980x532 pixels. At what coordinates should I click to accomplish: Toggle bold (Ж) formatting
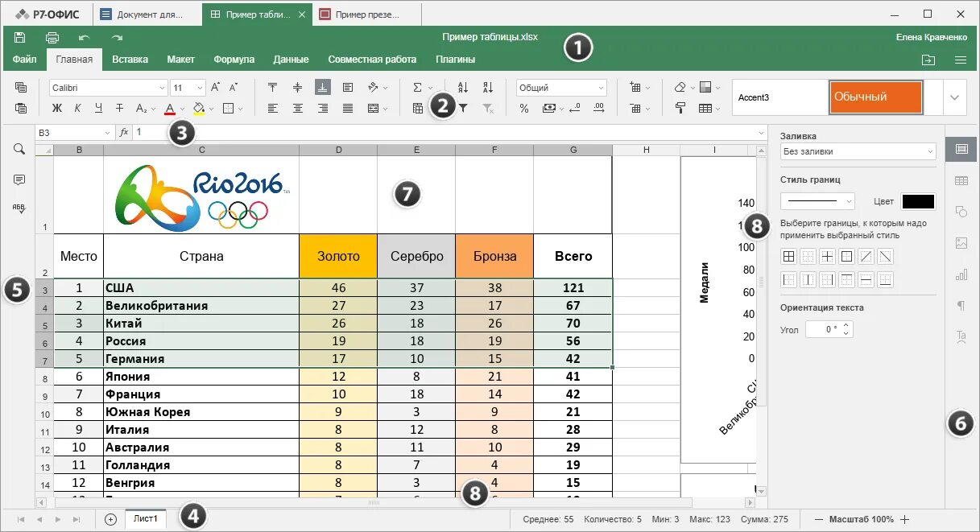[57, 108]
